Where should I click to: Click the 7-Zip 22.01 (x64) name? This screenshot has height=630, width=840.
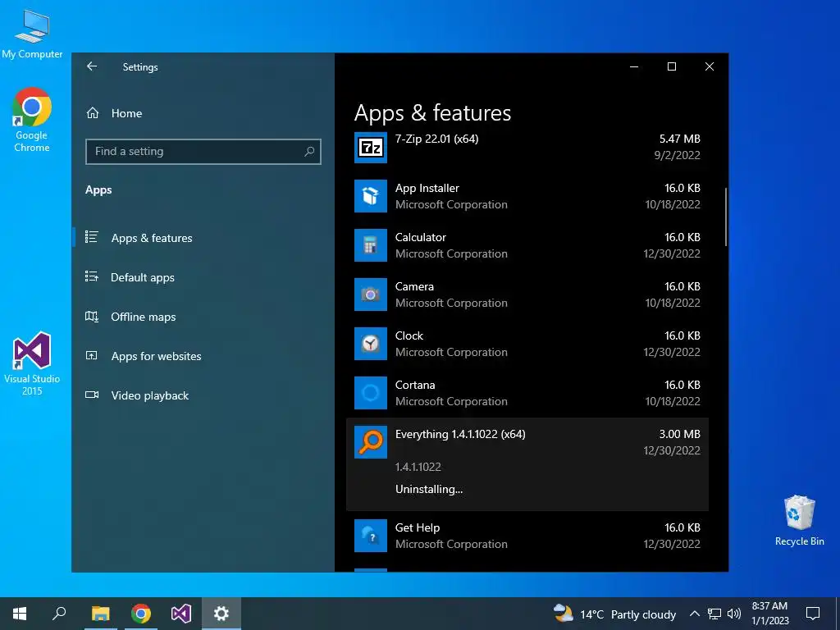[436, 139]
